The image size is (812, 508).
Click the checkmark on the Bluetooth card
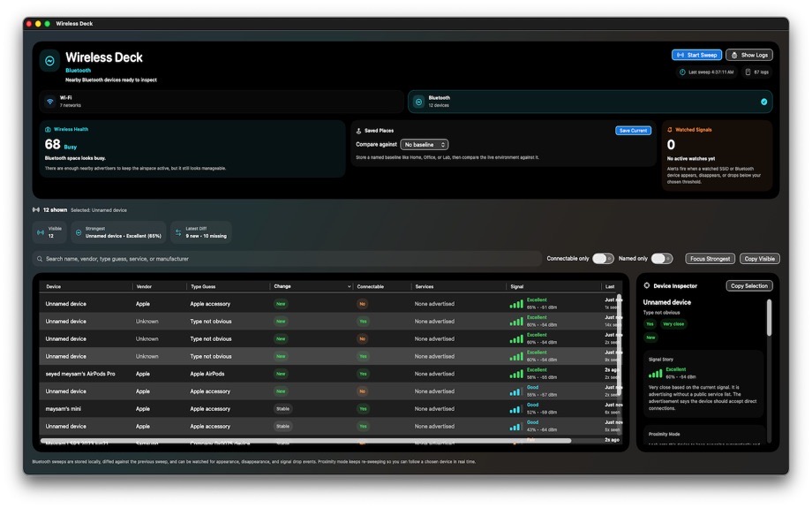pyautogui.click(x=763, y=102)
